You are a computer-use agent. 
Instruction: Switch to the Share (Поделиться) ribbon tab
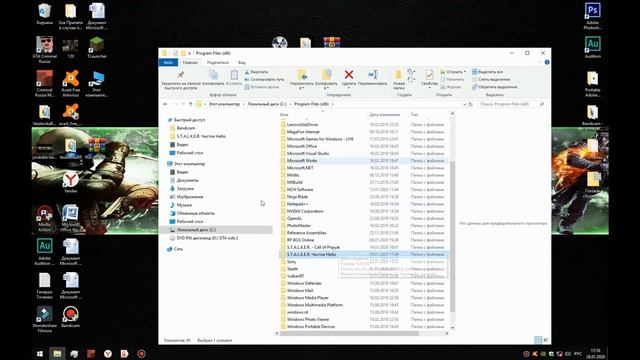tap(218, 62)
